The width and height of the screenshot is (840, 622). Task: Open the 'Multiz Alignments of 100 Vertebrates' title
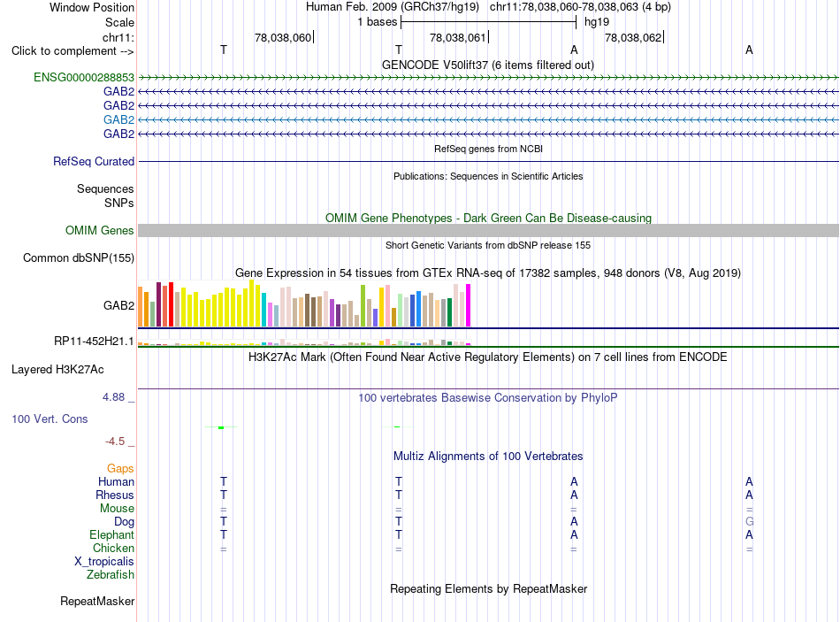tap(488, 457)
